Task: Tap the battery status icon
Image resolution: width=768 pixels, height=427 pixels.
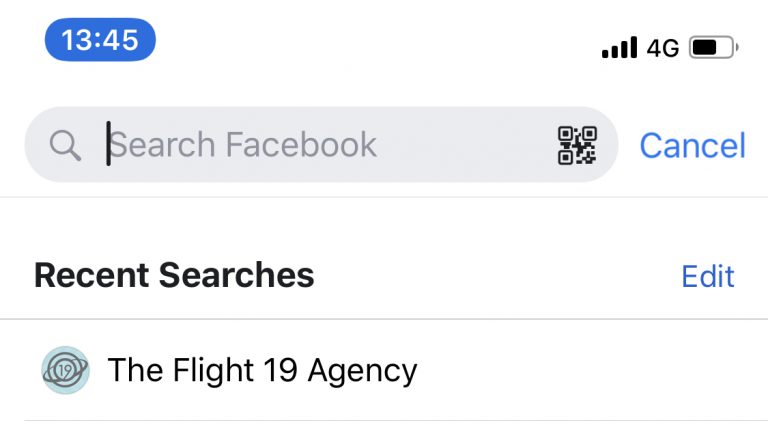Action: coord(714,47)
